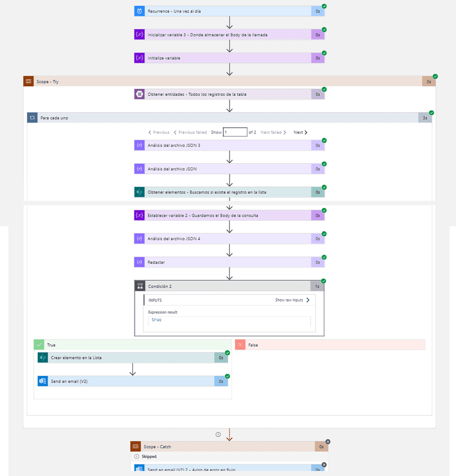Screen dimensions: 456x476
Task: Click the skipped status badge on Scope - Catch
Action: pos(328,442)
